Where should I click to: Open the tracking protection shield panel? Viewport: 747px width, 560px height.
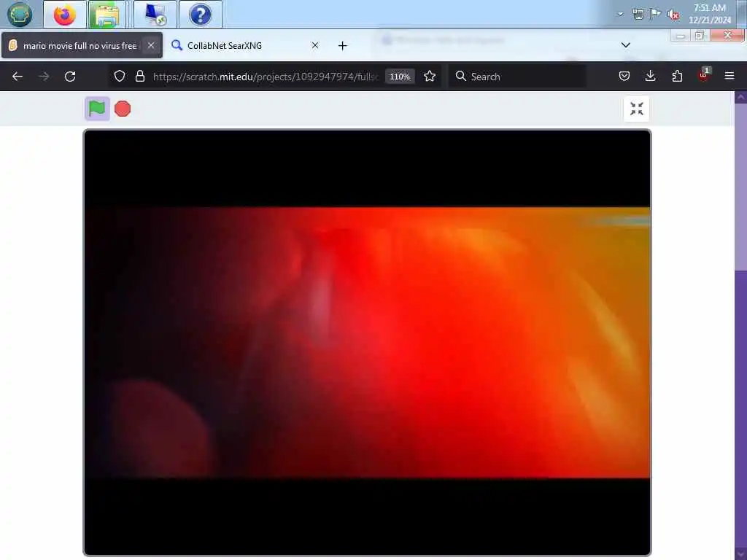click(120, 76)
